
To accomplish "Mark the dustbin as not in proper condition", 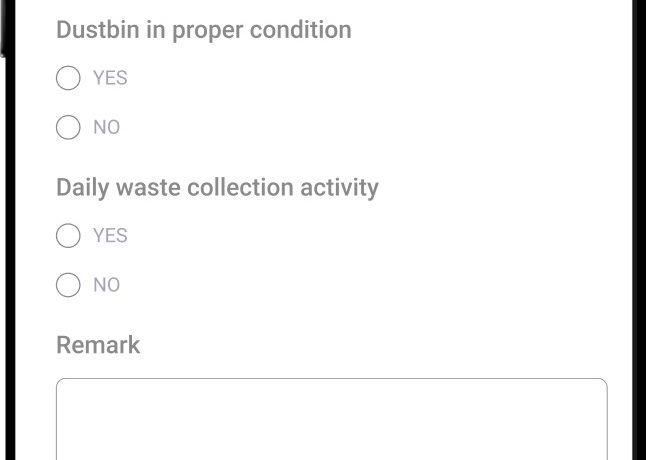I will [68, 127].
